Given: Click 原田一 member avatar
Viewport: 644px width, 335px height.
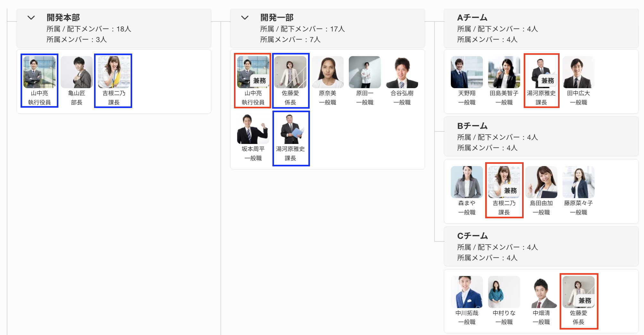Looking at the screenshot, I should pos(365,72).
